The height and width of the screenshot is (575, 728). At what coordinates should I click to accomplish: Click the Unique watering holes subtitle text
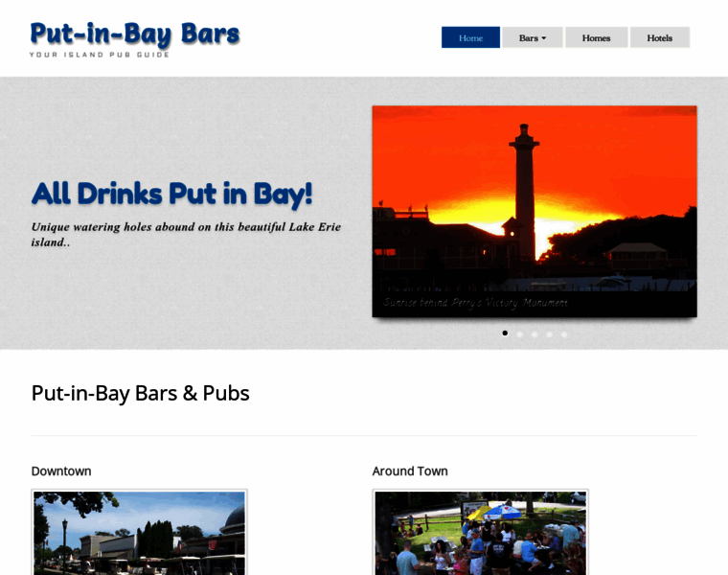185,234
